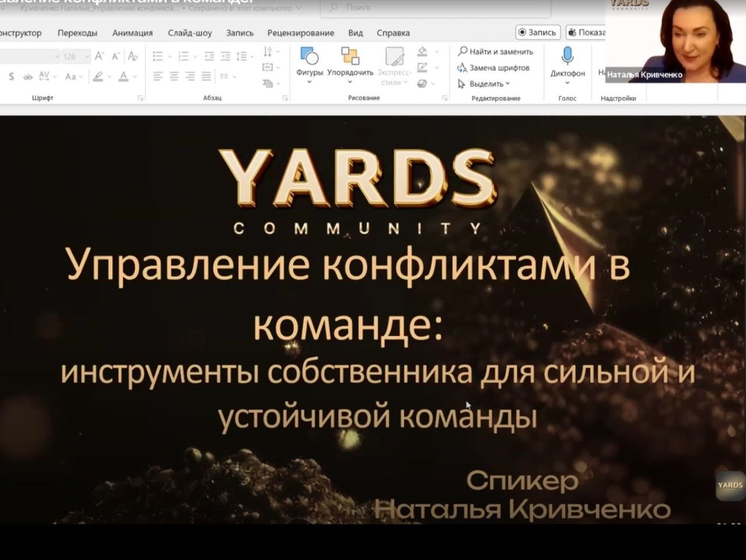Open the font size 128 dropdown
The height and width of the screenshot is (560, 746).
[x=86, y=57]
